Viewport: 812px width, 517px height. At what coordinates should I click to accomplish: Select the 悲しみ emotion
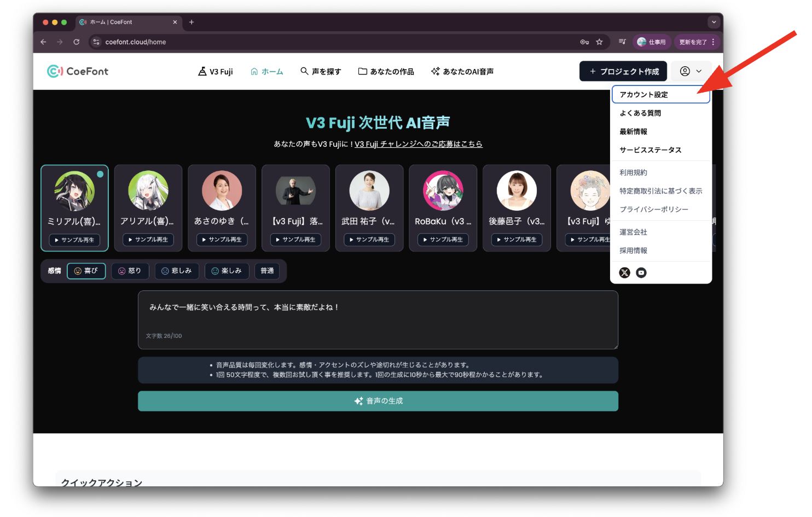coord(177,271)
